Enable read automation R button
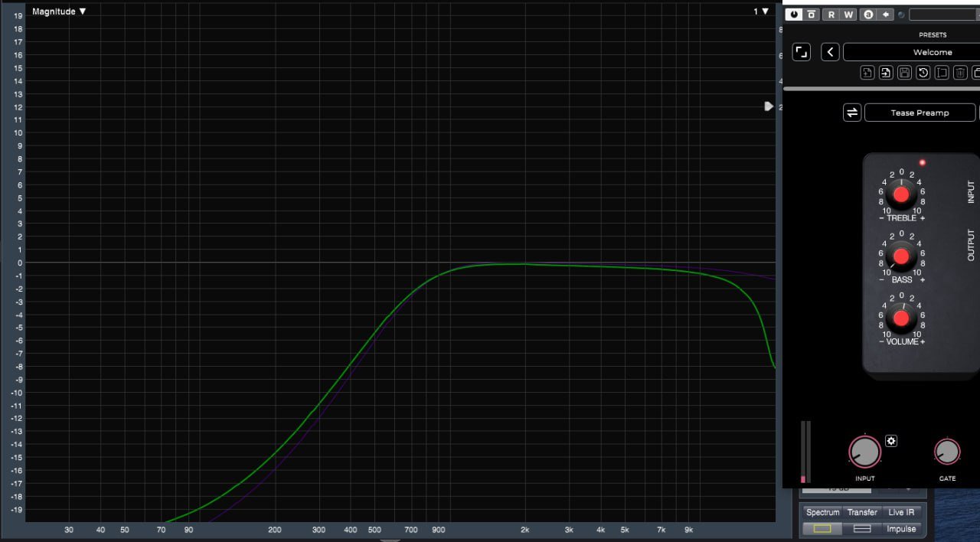 click(x=831, y=15)
